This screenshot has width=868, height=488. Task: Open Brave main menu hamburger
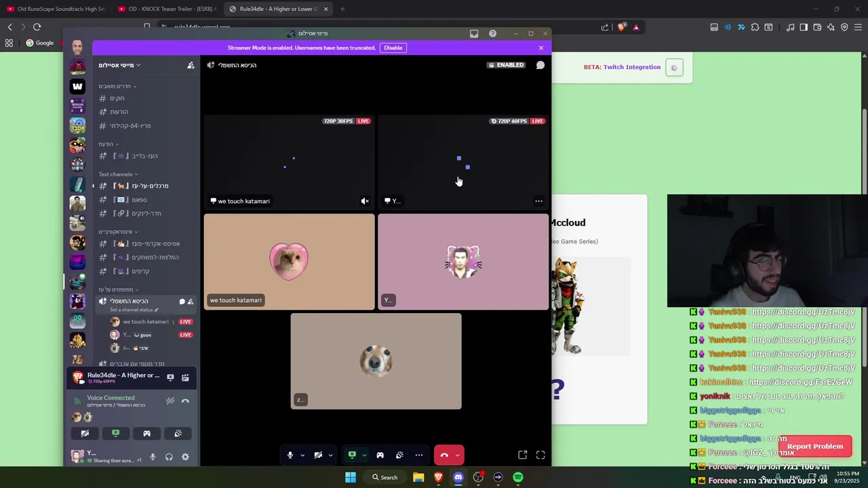pos(858,27)
